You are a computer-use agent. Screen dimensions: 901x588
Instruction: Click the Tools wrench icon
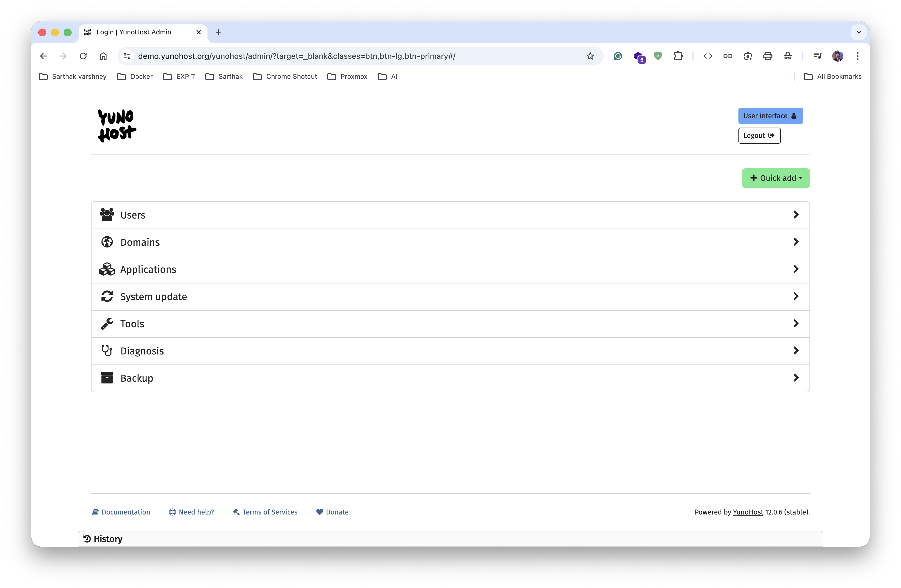[107, 324]
